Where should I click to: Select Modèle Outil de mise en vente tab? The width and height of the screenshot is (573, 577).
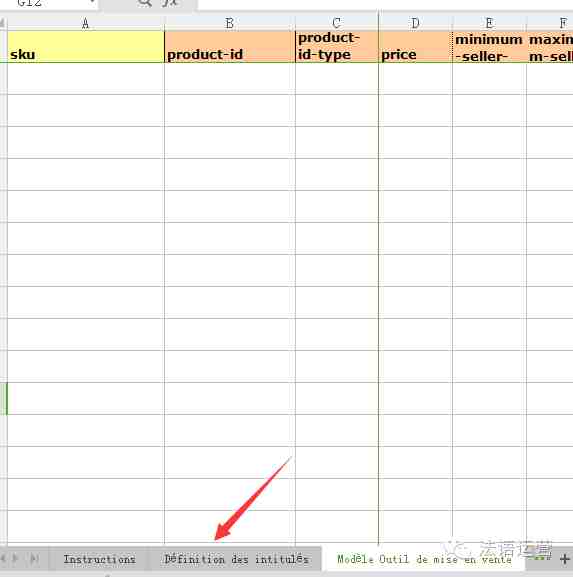point(424,559)
